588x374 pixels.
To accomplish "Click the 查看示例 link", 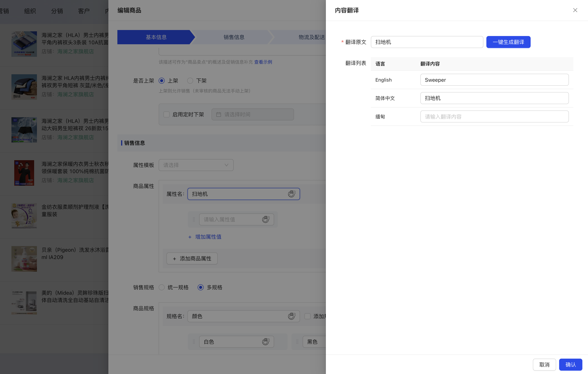I will click(263, 62).
